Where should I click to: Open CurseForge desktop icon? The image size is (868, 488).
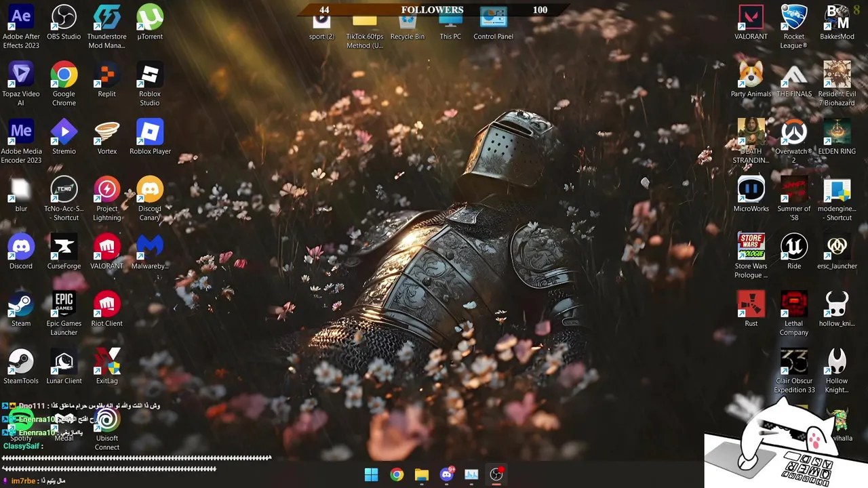tap(64, 252)
